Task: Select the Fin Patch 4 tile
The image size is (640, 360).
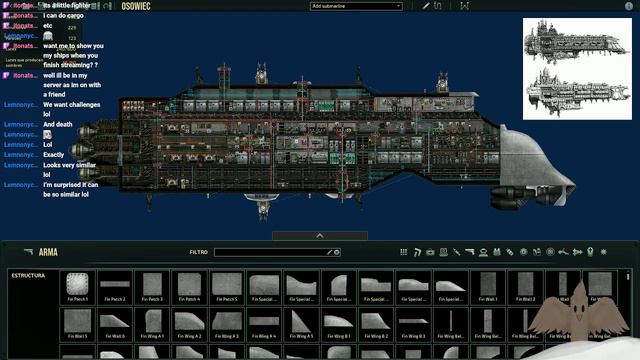Action: tap(189, 287)
